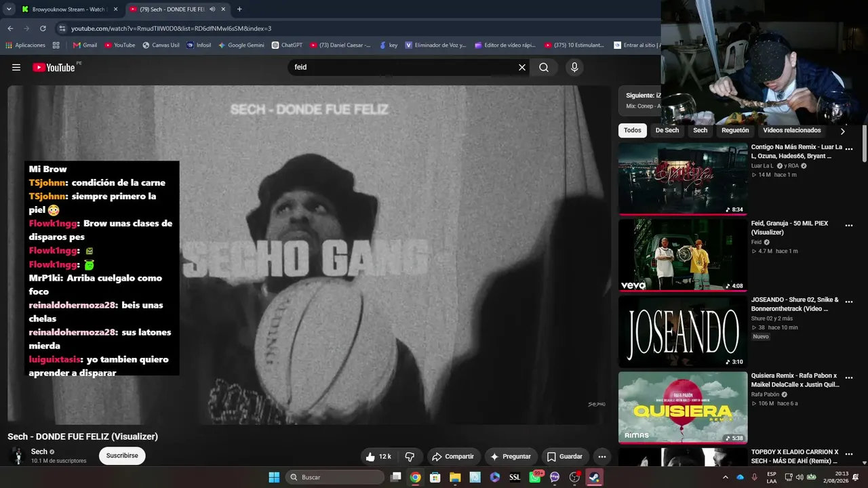Switch to the Browyouknow Stream tab
The image size is (868, 488).
click(68, 9)
